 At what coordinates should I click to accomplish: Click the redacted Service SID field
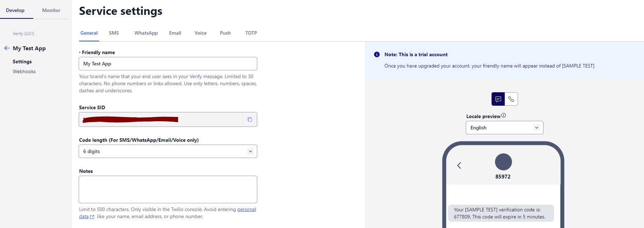(x=161, y=119)
